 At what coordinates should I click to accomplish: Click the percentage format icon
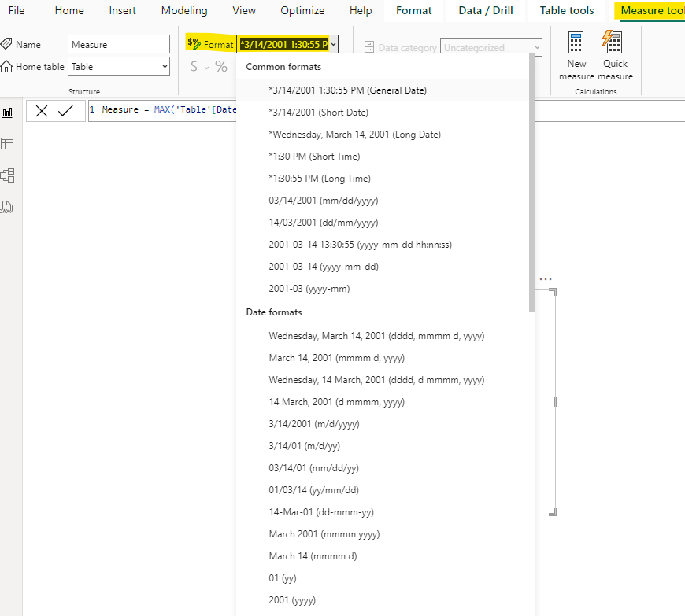point(221,66)
